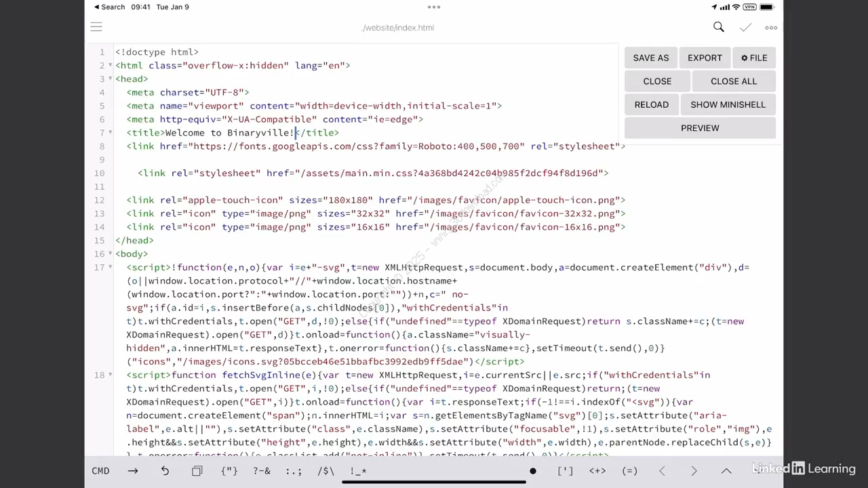868x488 pixels.
Task: Click PREVIEW button
Action: tap(700, 128)
